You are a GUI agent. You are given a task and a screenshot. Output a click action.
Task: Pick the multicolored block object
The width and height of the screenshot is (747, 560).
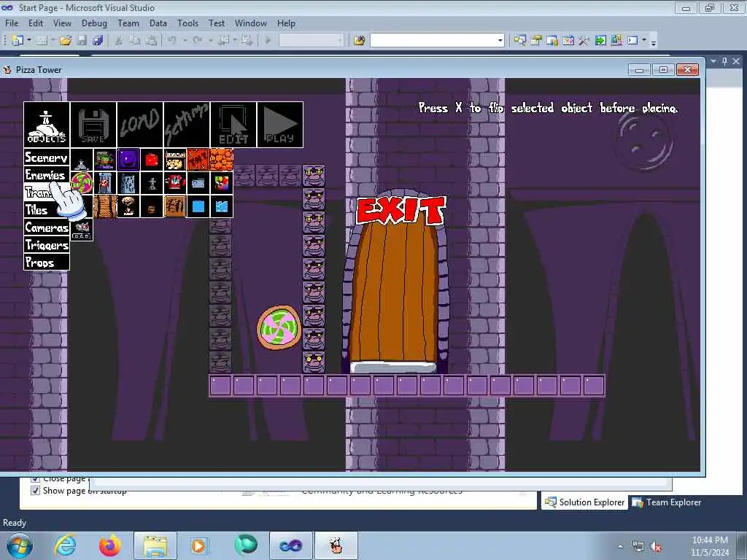[222, 183]
